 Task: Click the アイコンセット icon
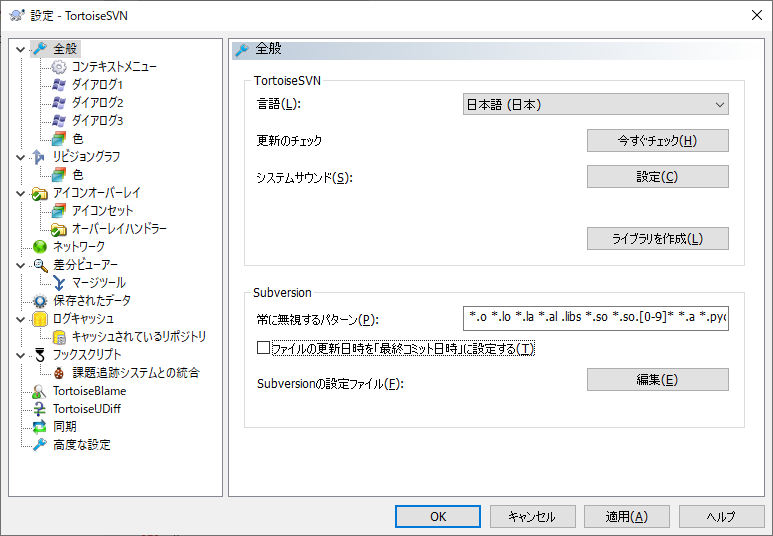(59, 211)
